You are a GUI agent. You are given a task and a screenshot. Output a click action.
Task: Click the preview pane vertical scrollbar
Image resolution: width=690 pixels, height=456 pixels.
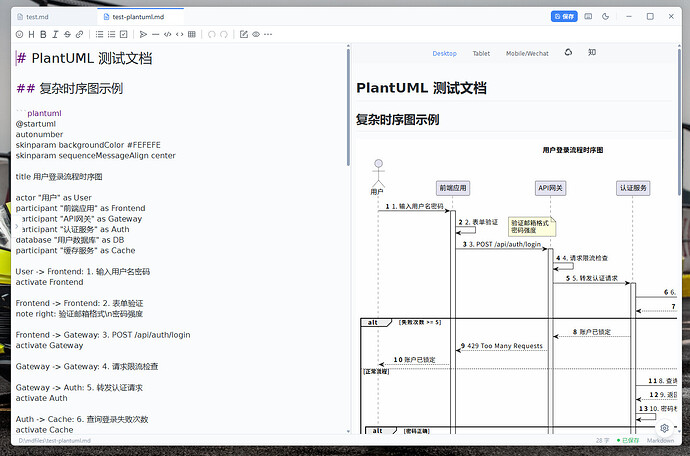pos(679,121)
